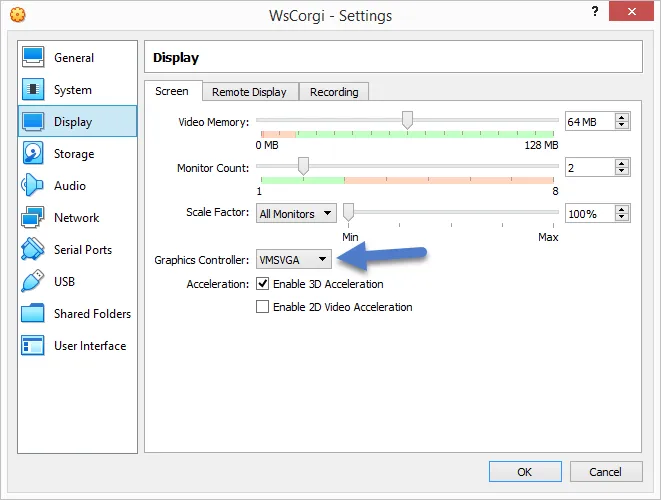Switch to the Recording tab
Screen dimensions: 661x500
coord(334,91)
